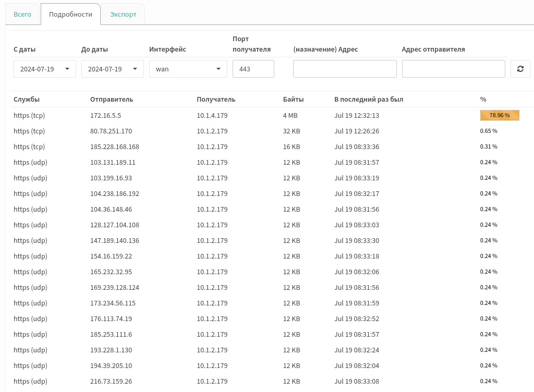
Task: Click timestamp Jul 19 08:32:52
Action: click(x=357, y=319)
